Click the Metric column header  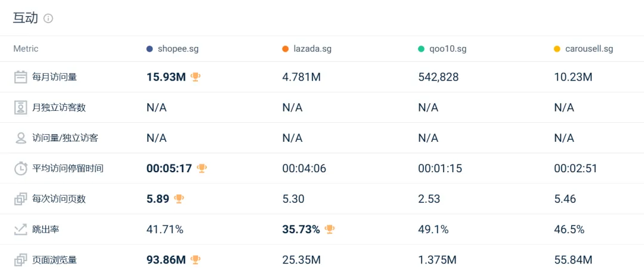26,49
